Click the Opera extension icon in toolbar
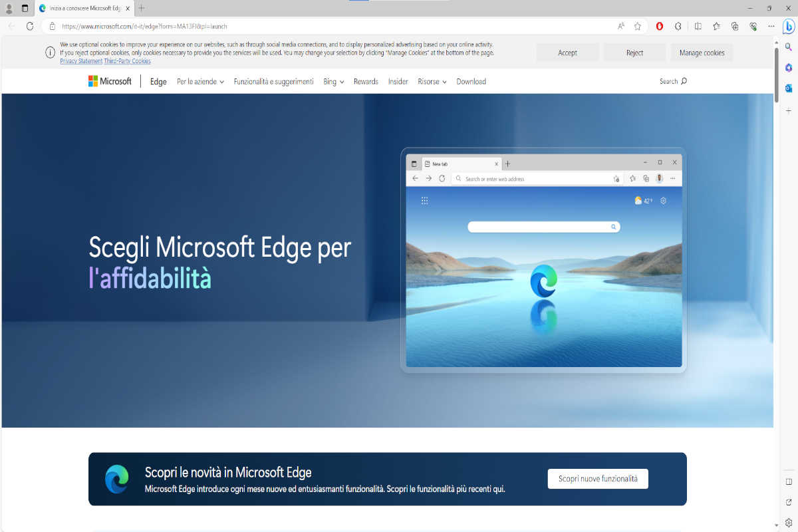 coord(659,26)
